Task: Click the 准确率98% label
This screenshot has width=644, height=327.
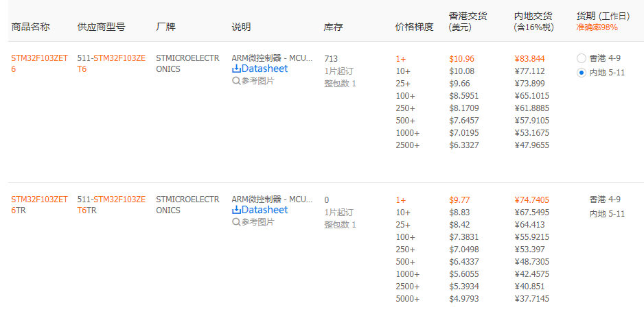Action: pos(597,27)
